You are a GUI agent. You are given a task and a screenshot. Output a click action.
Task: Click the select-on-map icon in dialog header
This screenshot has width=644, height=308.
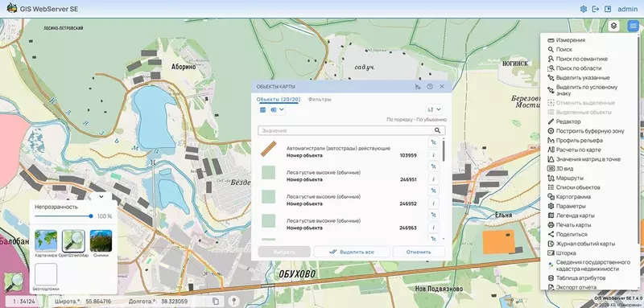coord(418,87)
